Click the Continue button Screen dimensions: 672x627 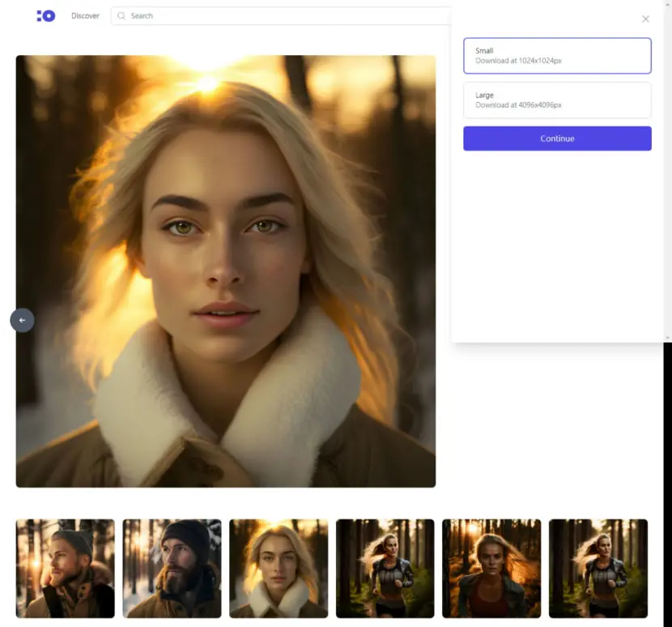click(557, 139)
